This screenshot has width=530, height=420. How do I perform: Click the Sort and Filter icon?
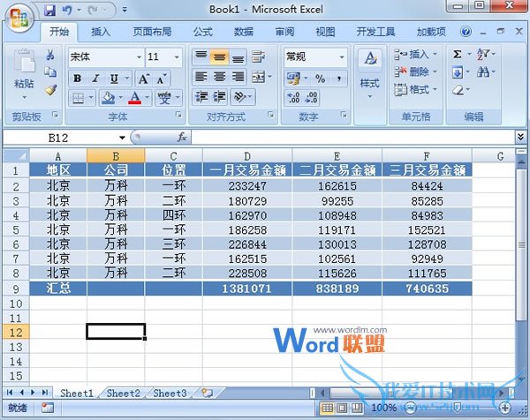tap(482, 54)
